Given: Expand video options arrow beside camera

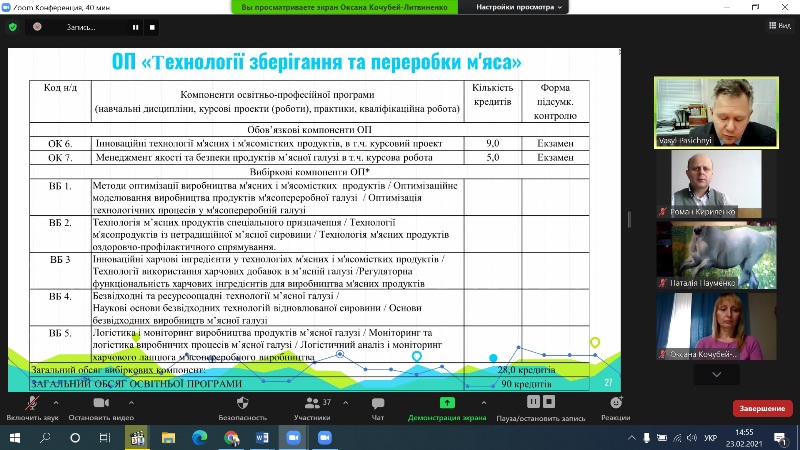Looking at the screenshot, I should tap(132, 403).
